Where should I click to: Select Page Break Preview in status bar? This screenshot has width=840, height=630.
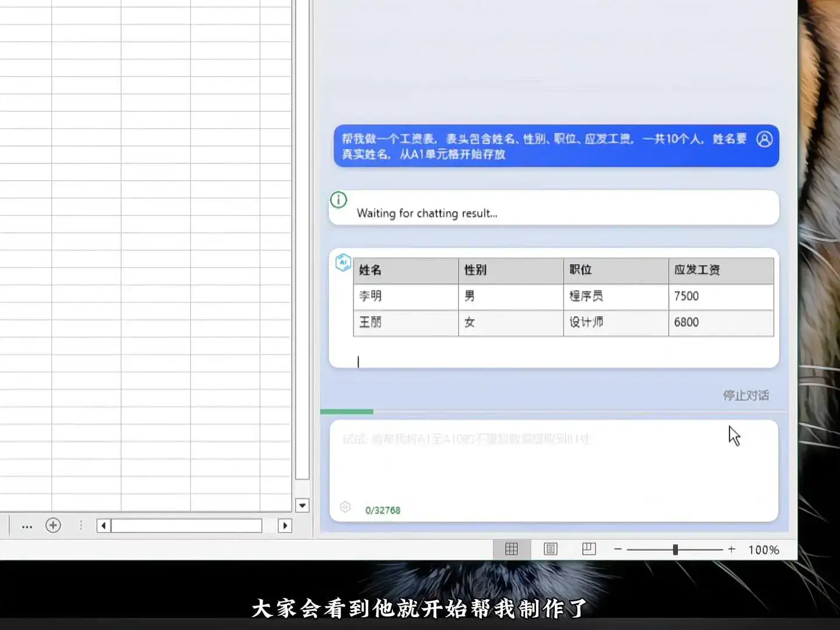588,549
